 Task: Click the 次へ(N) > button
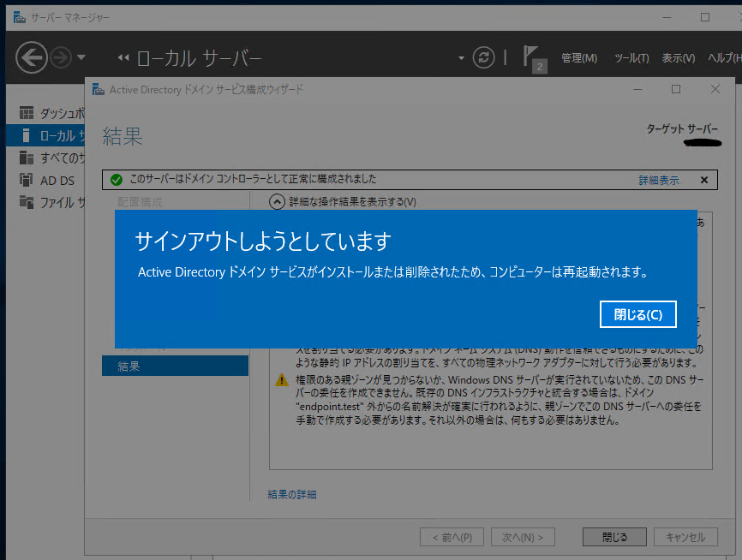point(523,537)
